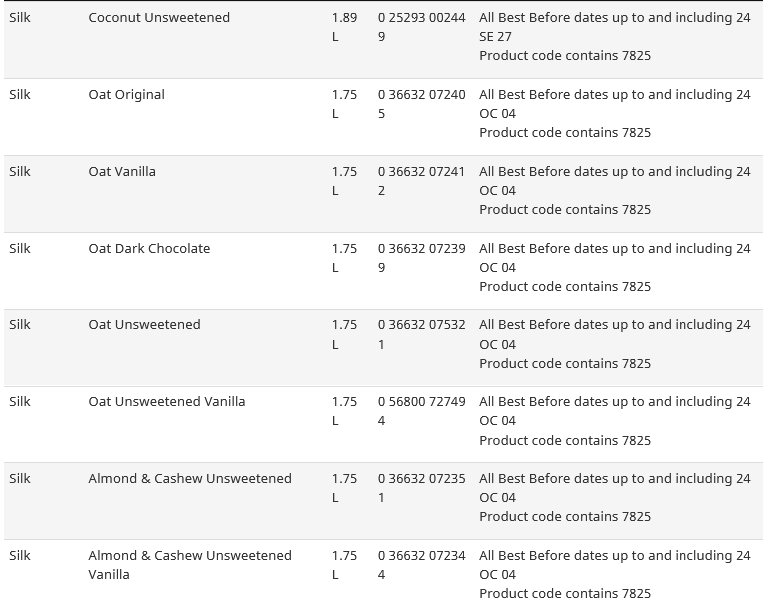This screenshot has height=614, width=764.
Task: Select the Coconut Unsweetened product name
Action: coord(159,18)
